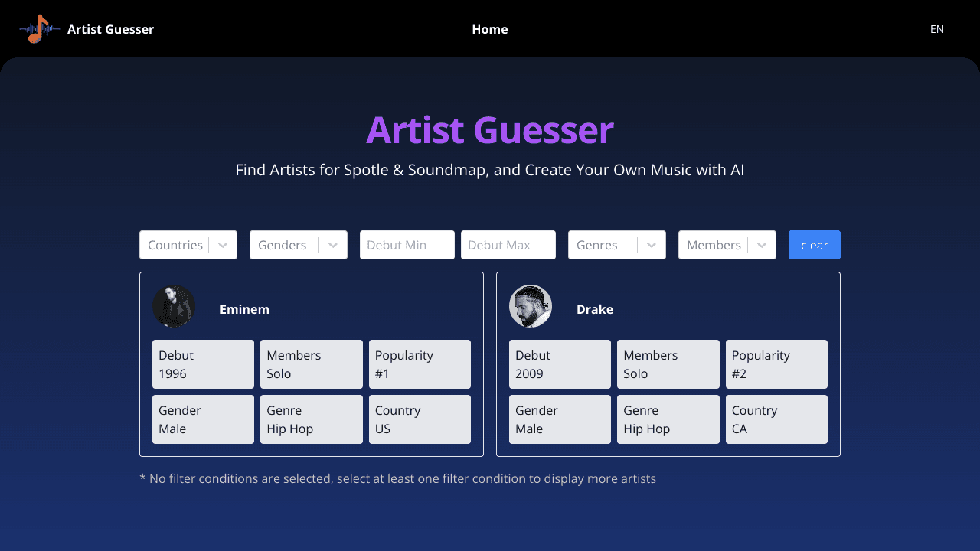
Task: Expand the Members filter dropdown
Action: click(727, 245)
